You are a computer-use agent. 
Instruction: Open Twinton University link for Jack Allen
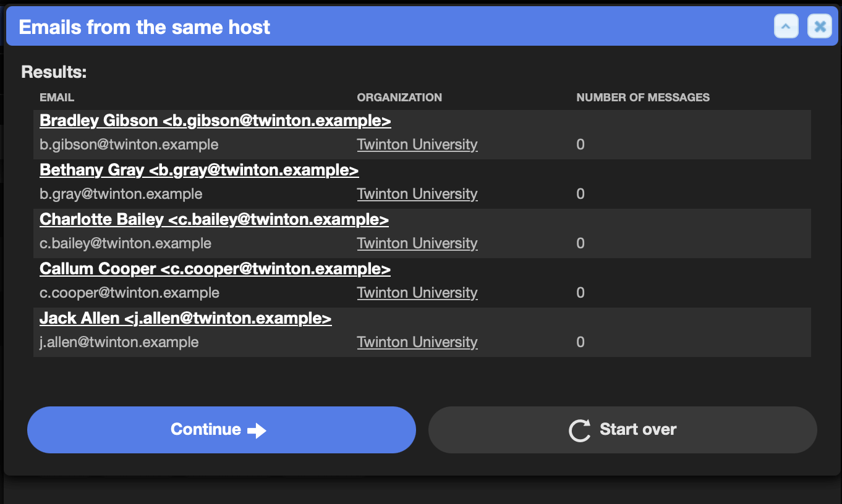point(417,342)
